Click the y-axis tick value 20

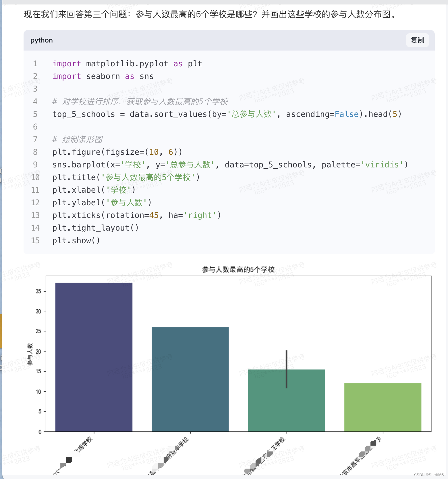(x=38, y=351)
